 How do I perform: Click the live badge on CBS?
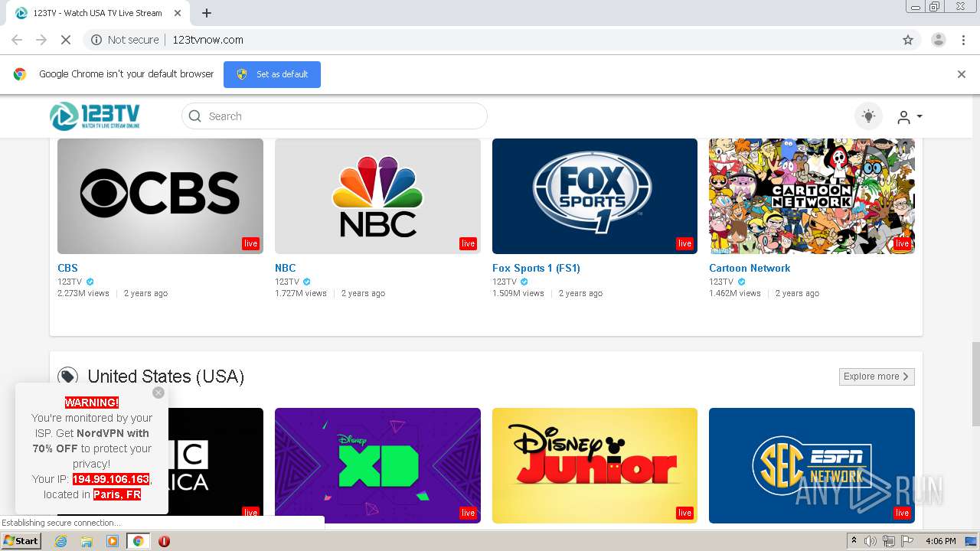(x=251, y=243)
